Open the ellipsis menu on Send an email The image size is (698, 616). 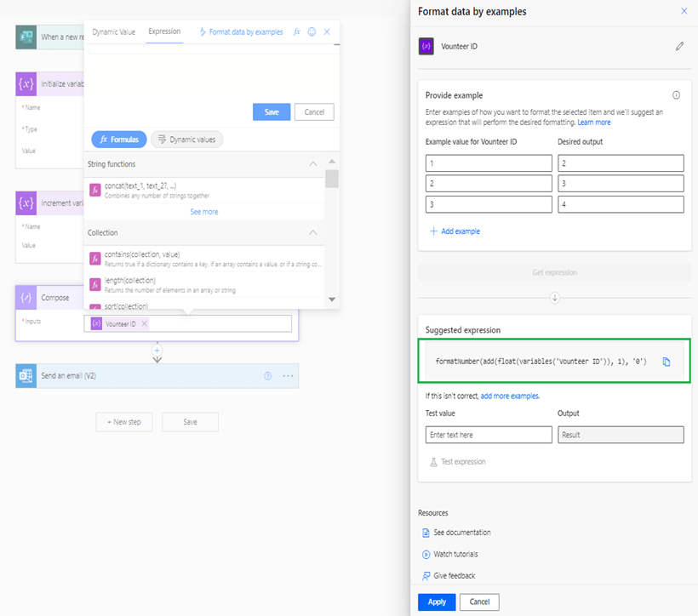point(288,376)
